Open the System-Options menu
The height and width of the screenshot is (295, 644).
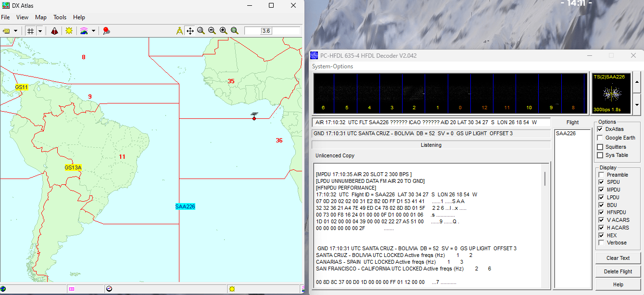(x=332, y=66)
